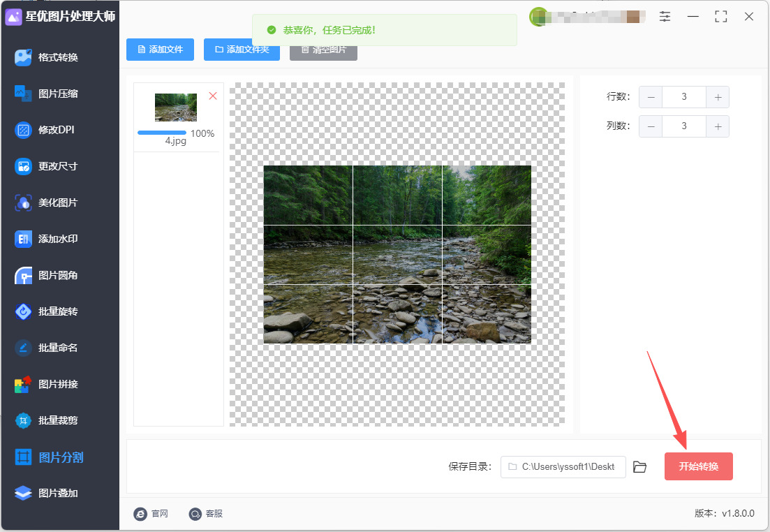Select the 4.jpg thumbnail in file list
Image resolution: width=770 pixels, height=532 pixels.
[x=176, y=107]
